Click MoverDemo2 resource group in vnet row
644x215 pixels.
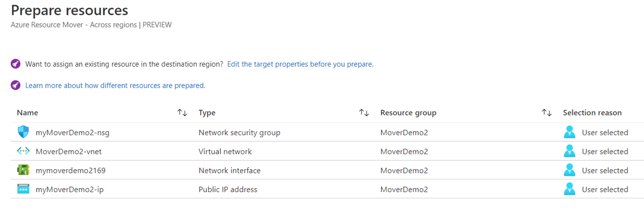(404, 151)
